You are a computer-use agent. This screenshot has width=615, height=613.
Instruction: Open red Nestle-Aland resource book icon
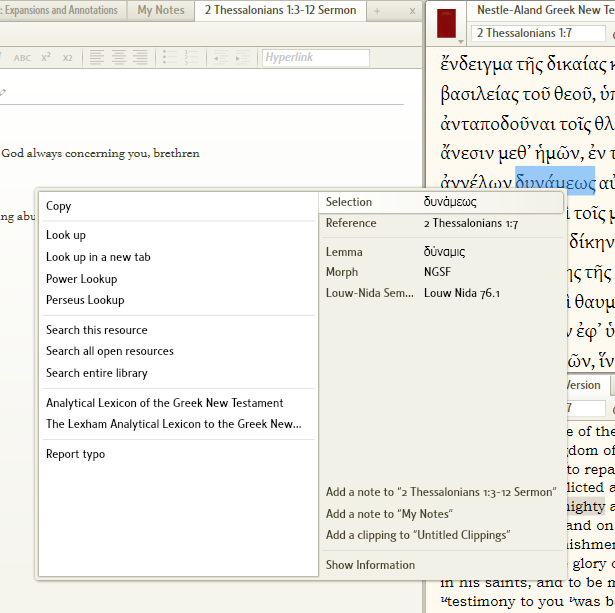pos(446,24)
